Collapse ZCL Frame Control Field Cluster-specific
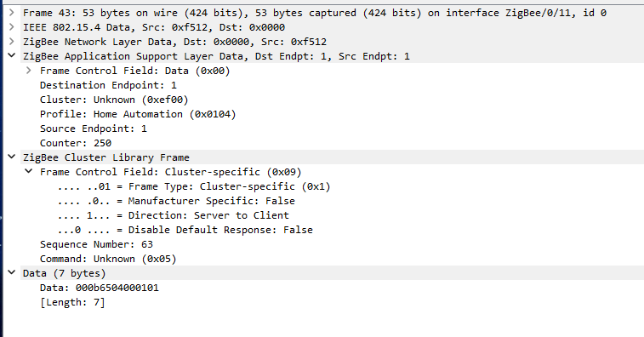Screen dimensions: 644x337 click(x=28, y=171)
